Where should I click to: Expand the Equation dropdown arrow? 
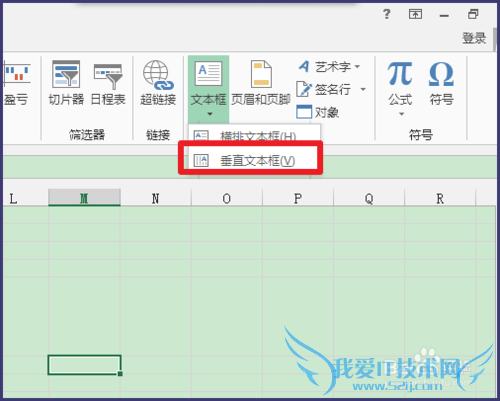point(402,114)
